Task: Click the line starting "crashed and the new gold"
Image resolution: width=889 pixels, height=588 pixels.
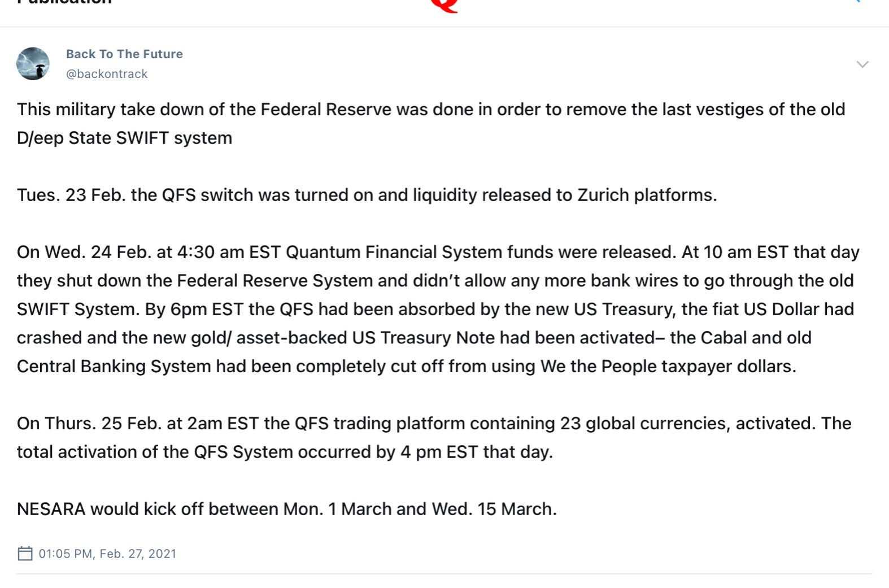Action: point(413,338)
